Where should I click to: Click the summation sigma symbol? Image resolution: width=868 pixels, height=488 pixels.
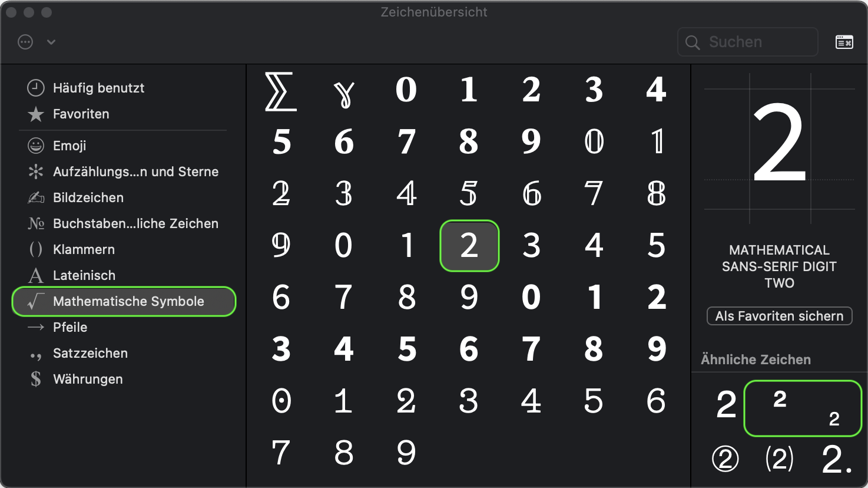(281, 91)
